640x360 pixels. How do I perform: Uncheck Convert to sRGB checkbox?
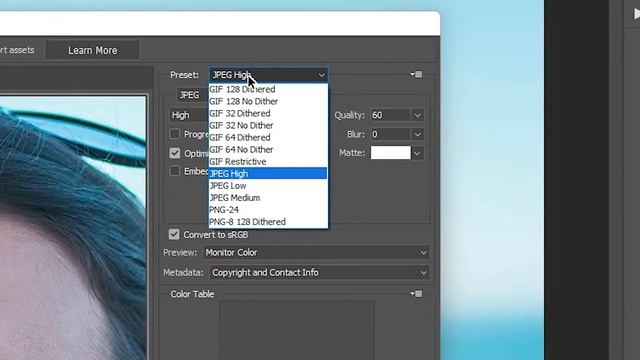[174, 234]
